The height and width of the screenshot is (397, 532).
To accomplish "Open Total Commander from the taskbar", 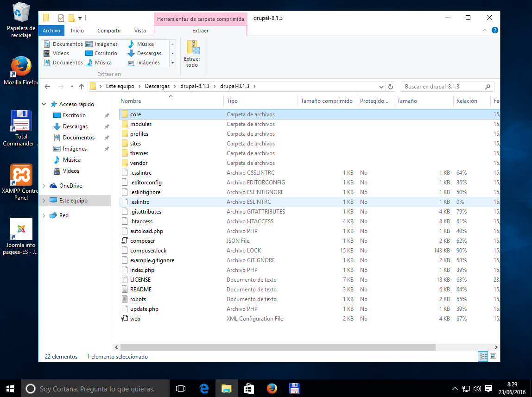I will tap(294, 389).
